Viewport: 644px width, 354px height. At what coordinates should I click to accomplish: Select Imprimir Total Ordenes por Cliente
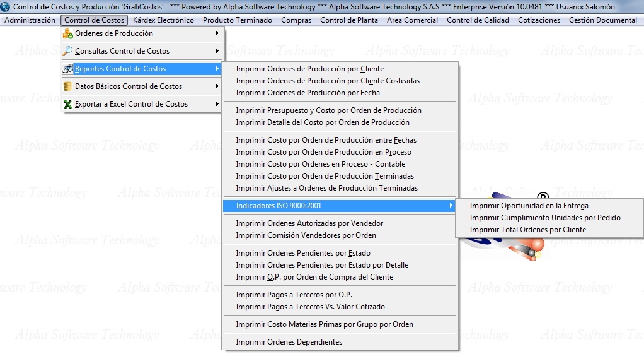click(527, 230)
